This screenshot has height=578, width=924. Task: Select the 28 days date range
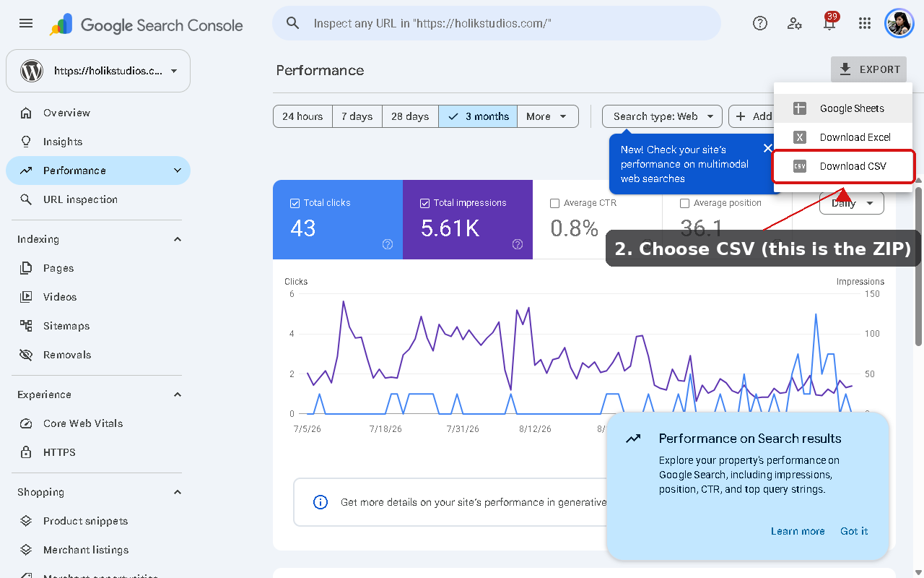click(410, 116)
